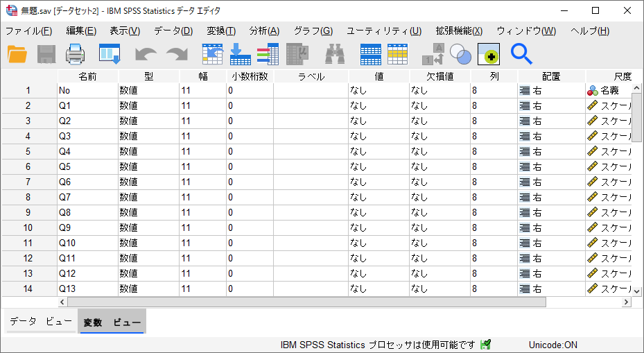
Task: Select the 変数 ビュー tab
Action: [112, 322]
